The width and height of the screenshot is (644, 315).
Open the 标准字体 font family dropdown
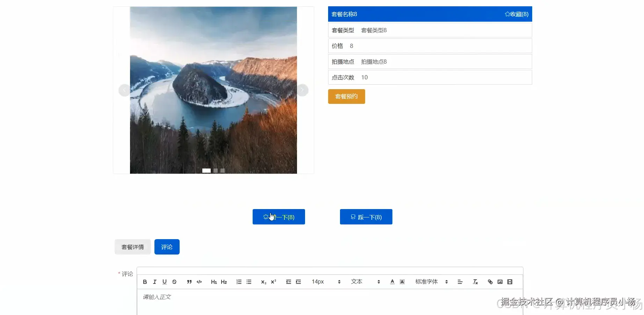(432, 282)
